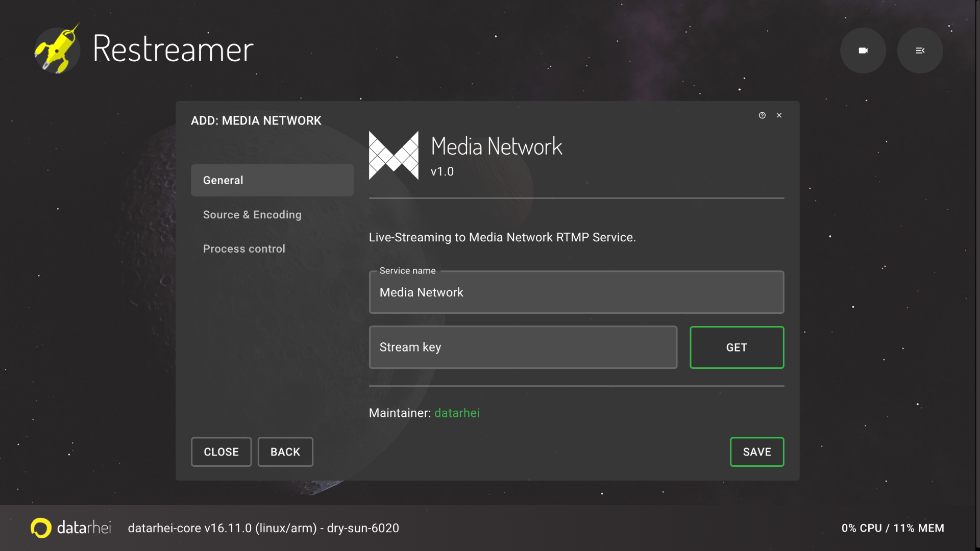Click the ADD: MEDIA NETWORK heading
980x551 pixels.
[x=256, y=120]
